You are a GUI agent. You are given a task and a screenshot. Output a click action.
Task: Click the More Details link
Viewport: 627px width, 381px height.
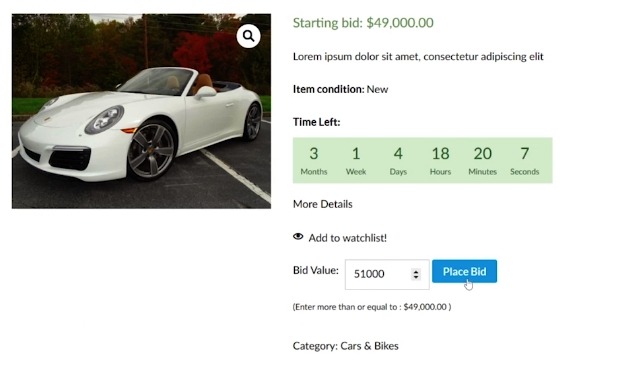pyautogui.click(x=323, y=204)
